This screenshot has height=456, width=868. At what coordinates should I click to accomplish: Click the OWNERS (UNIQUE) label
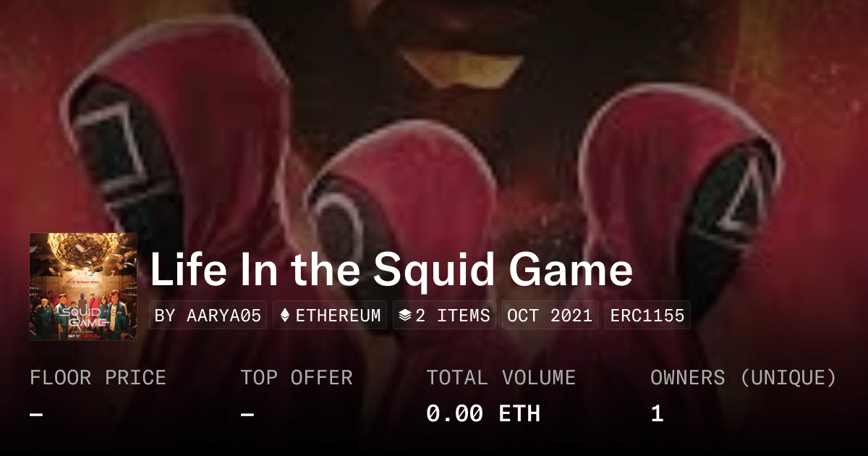tap(744, 378)
